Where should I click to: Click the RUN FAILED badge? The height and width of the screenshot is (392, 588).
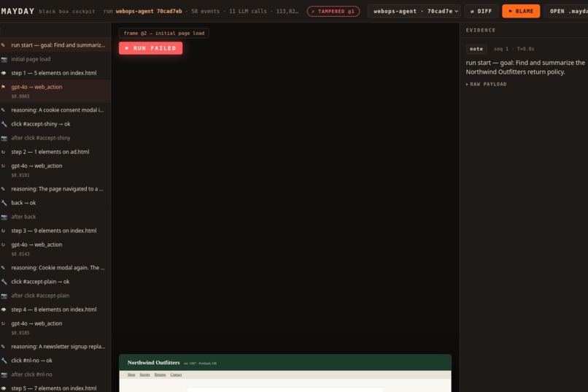151,48
